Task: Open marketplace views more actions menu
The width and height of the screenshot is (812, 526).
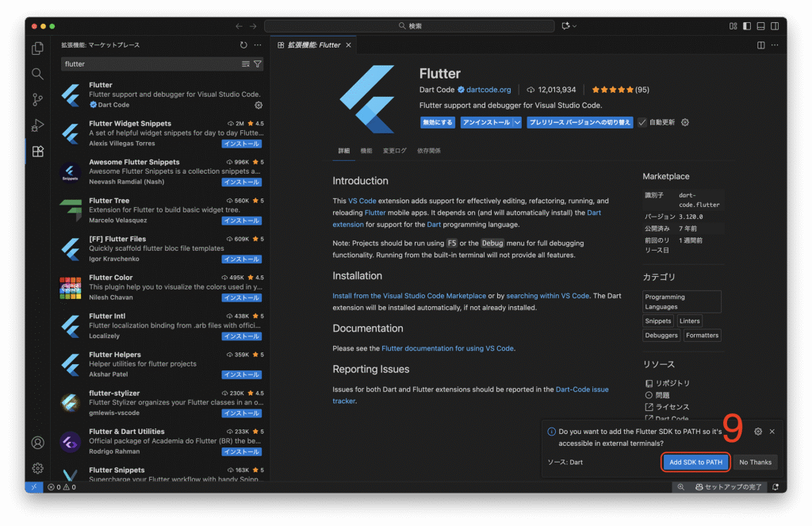Action: click(x=258, y=45)
